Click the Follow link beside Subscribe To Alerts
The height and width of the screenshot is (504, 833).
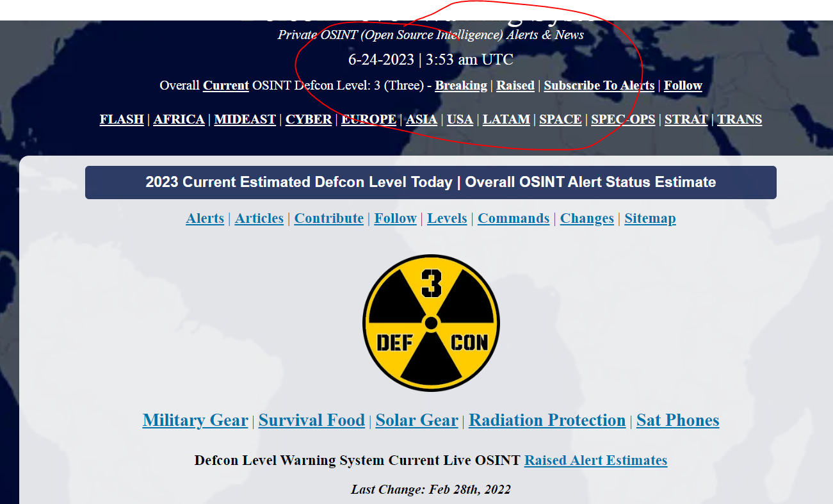point(683,85)
